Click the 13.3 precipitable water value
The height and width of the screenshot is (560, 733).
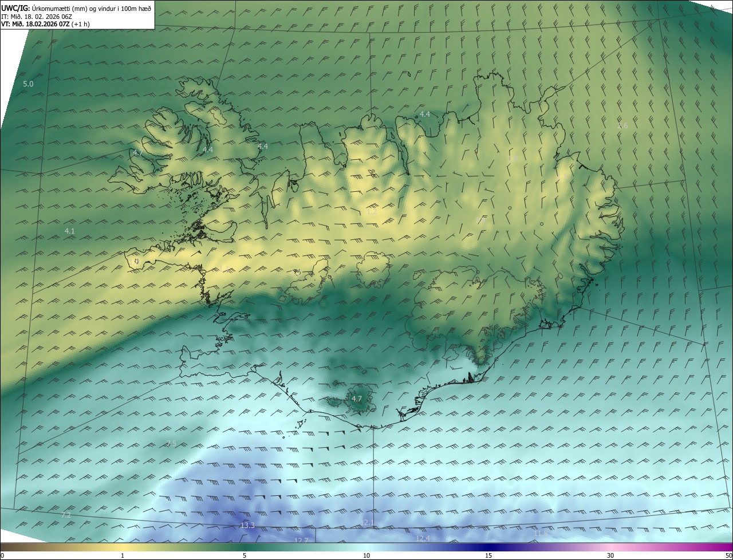[x=247, y=526]
